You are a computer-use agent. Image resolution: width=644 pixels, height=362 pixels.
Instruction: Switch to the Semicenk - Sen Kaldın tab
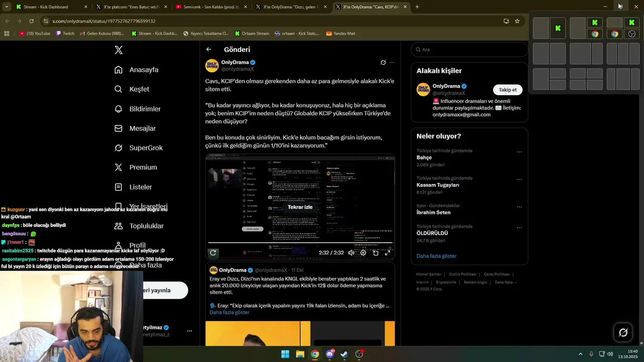point(211,7)
